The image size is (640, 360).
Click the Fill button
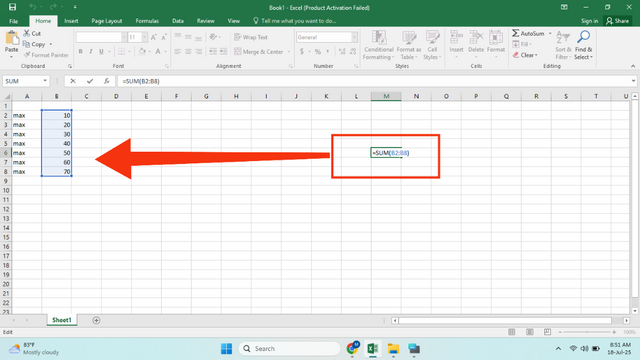[x=522, y=44]
